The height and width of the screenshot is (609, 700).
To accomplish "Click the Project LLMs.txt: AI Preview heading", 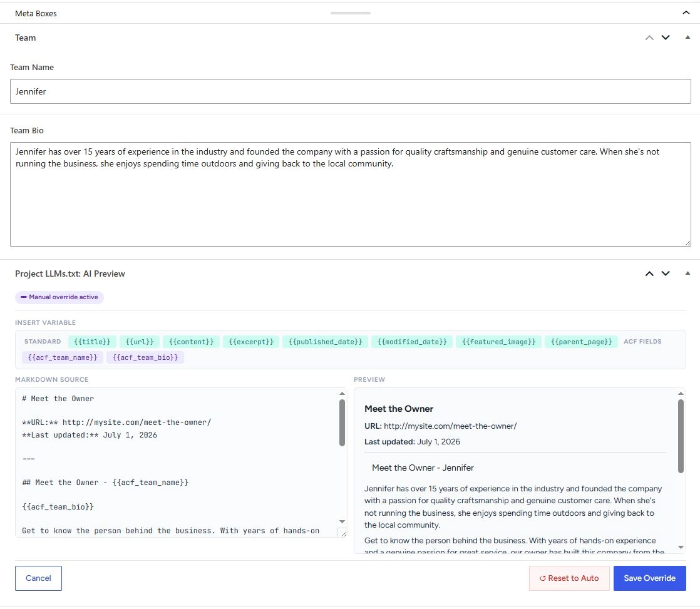I will 70,274.
